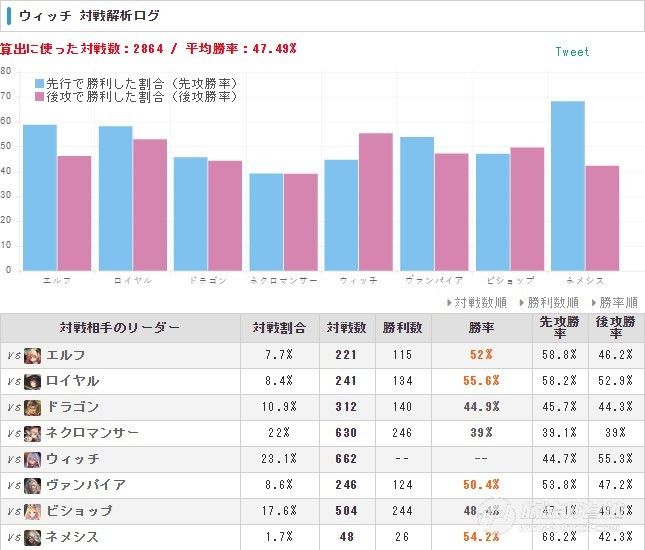This screenshot has width=645, height=550.
Task: Click the ドラゴン leader portrait icon
Action: tap(32, 408)
